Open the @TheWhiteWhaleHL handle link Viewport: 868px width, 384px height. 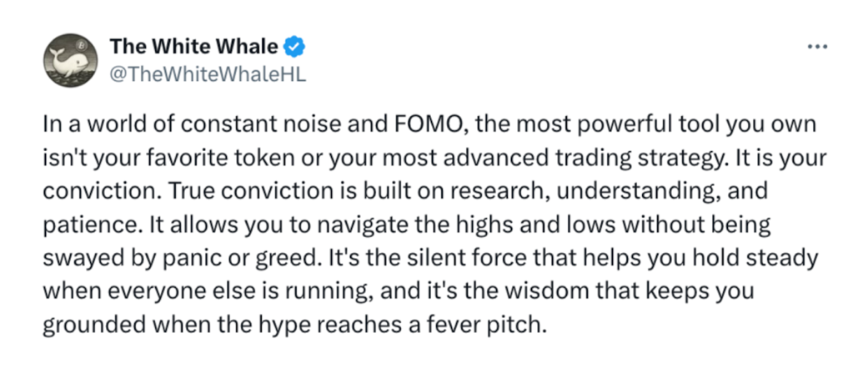click(208, 74)
